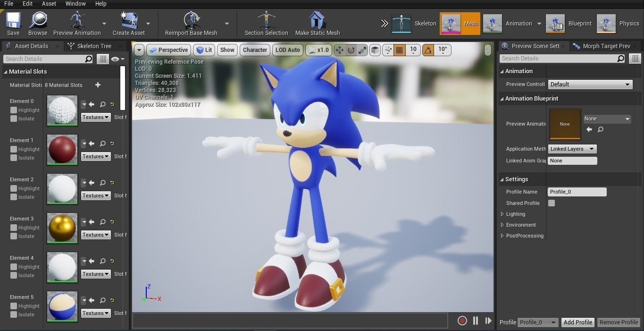Open the Preview Controller Default dropdown
This screenshot has height=331, width=644.
pyautogui.click(x=590, y=85)
